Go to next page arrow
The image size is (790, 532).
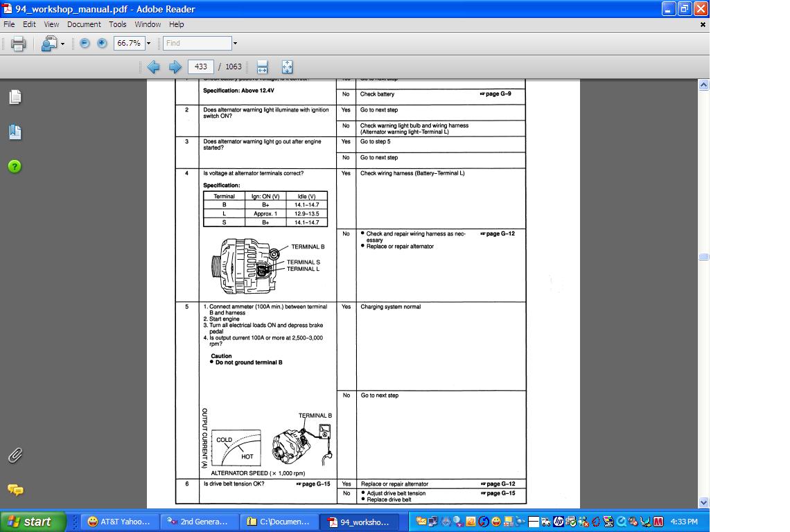point(175,66)
